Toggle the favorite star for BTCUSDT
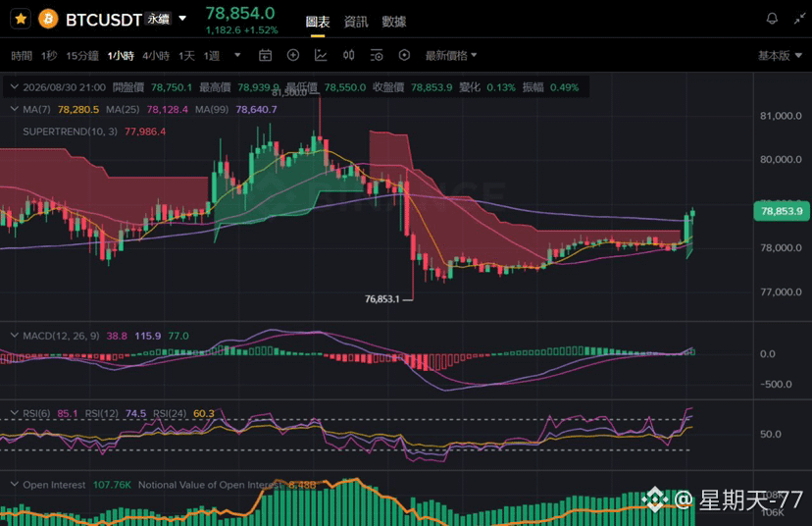This screenshot has width=812, height=526. [x=21, y=20]
